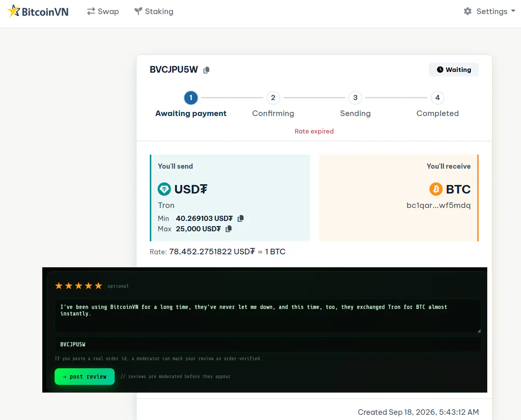Click the Tron network label

pyautogui.click(x=166, y=205)
